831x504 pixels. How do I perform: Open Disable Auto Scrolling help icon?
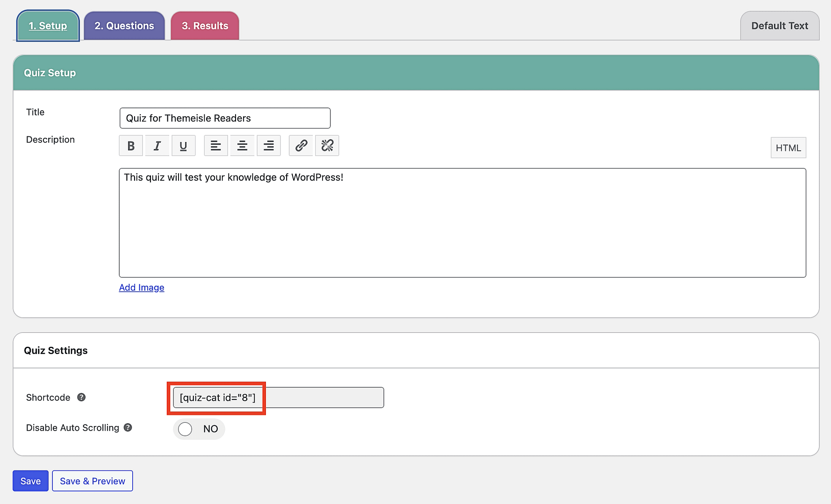pos(128,427)
